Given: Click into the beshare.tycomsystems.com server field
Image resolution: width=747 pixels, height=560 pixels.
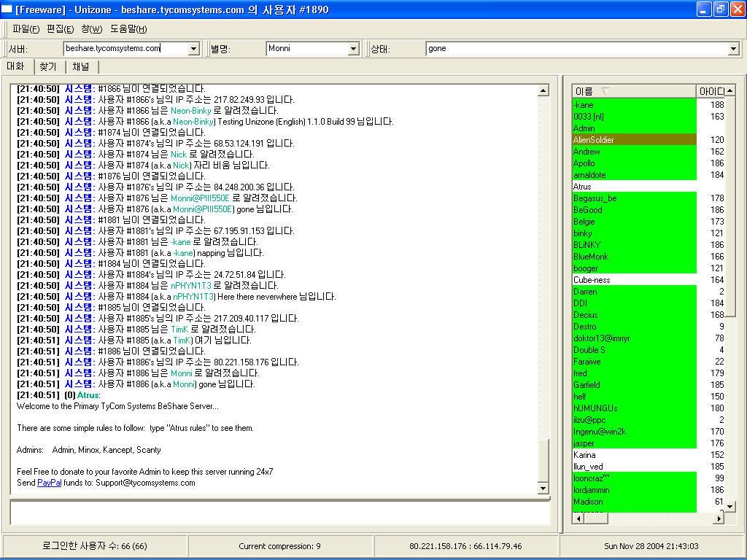Looking at the screenshot, I should tap(125, 49).
